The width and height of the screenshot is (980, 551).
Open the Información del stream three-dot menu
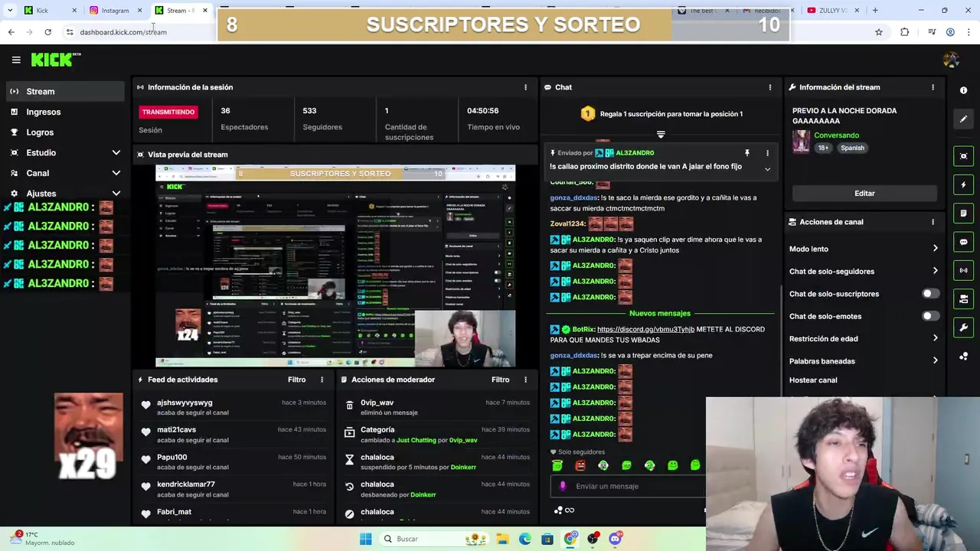933,87
